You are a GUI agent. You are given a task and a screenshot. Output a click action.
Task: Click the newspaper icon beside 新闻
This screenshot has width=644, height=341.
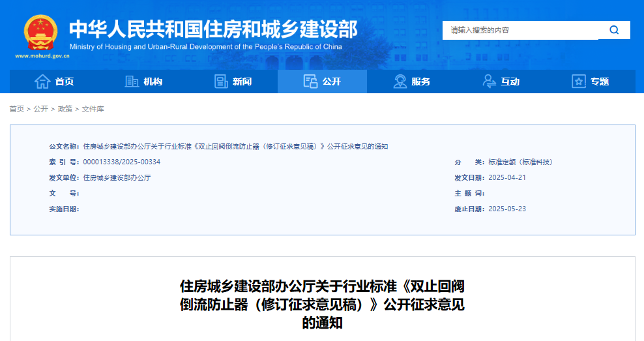click(221, 82)
